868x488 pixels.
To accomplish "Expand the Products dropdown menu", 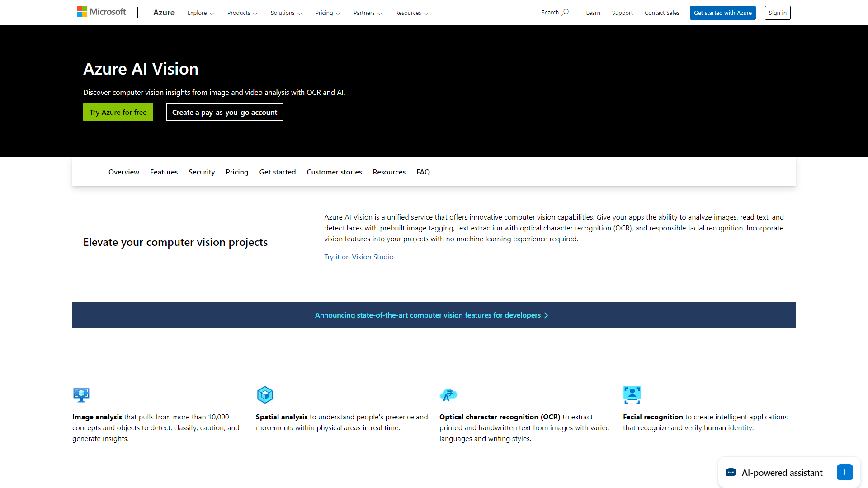I will (242, 13).
